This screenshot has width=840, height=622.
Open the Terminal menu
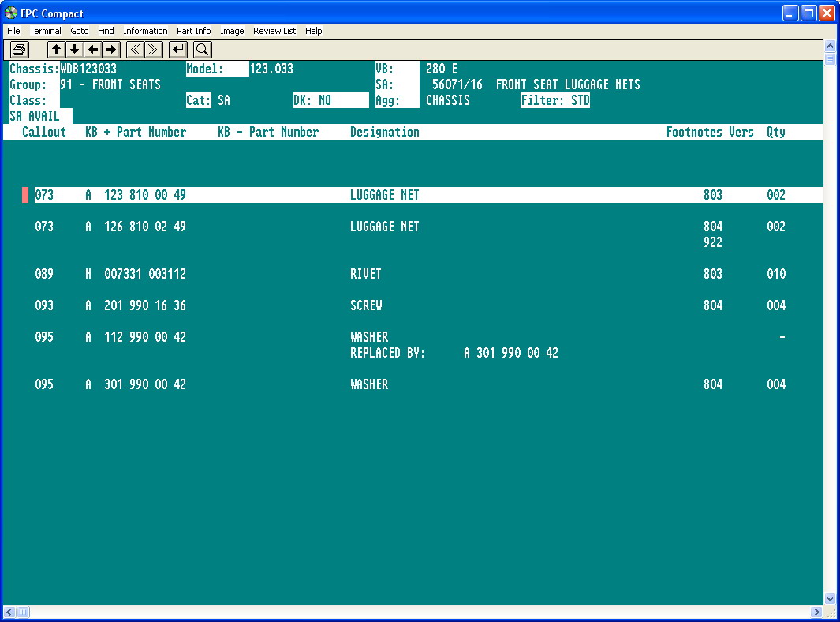[45, 31]
